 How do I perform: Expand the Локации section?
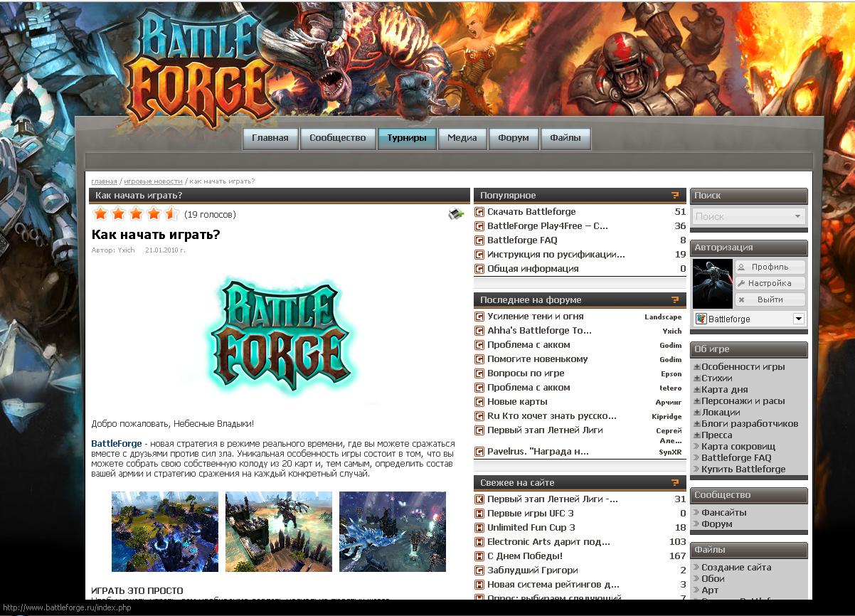tap(697, 413)
